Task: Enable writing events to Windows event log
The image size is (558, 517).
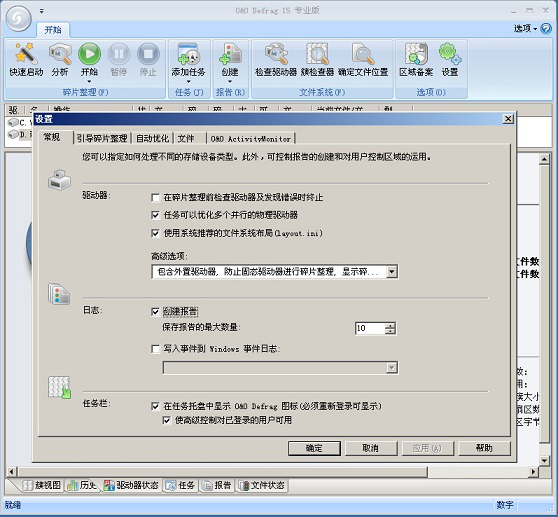Action: tap(155, 349)
